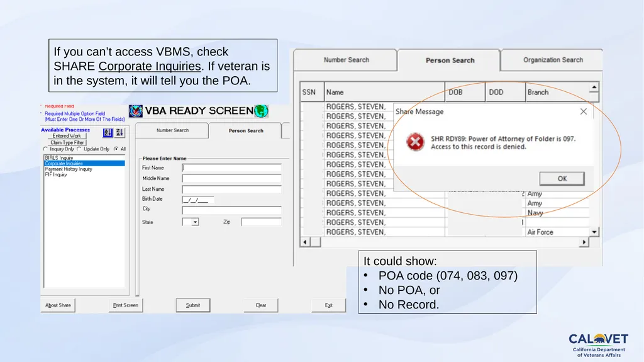The height and width of the screenshot is (362, 644).
Task: Click the descending sort Z-A icon
Action: pos(119,132)
